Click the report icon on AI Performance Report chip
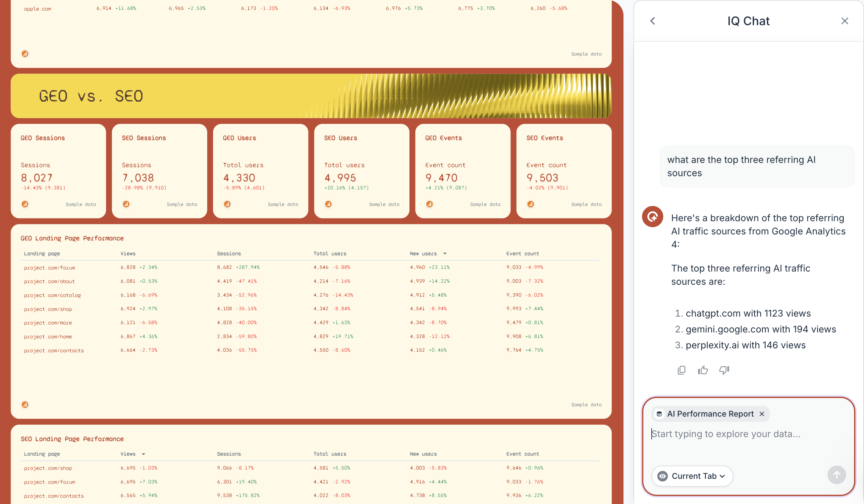This screenshot has width=864, height=504. tap(659, 414)
